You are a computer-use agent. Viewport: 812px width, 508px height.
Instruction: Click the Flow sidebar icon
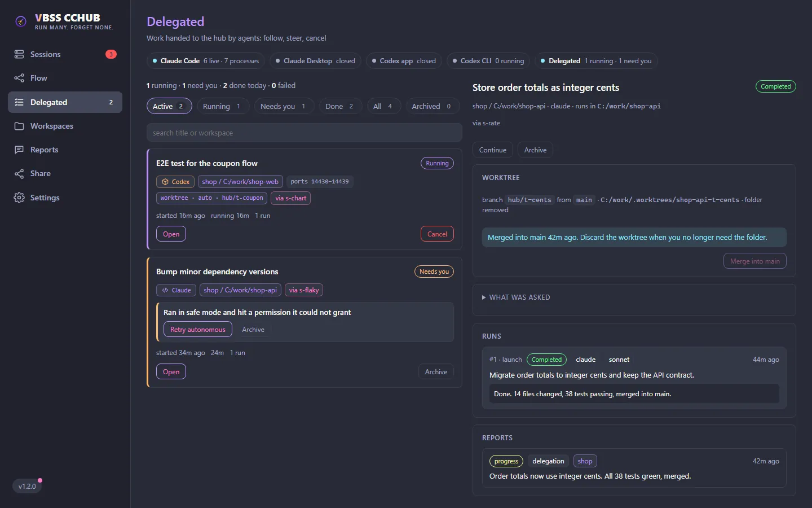[19, 78]
